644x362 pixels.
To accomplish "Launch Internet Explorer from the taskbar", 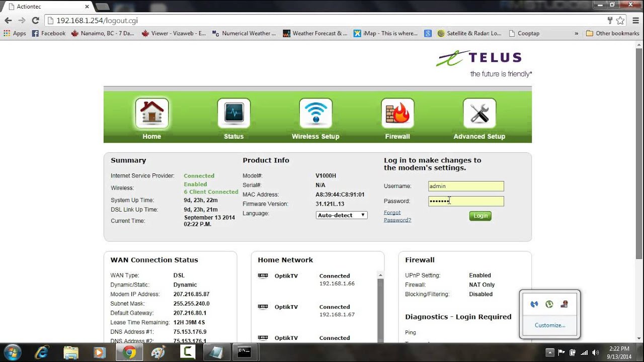I will coord(42,353).
